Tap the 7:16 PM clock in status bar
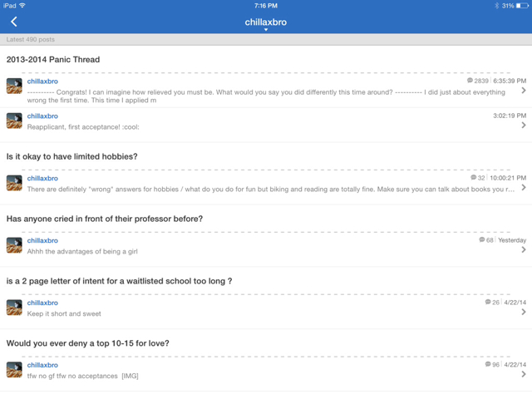 (266, 6)
